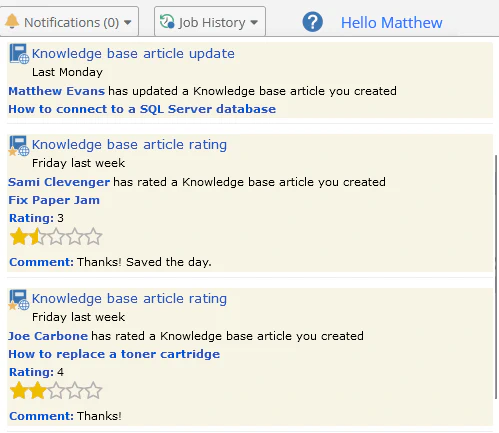Click the Sami Clevenger name link
Image resolution: width=499 pixels, height=433 pixels.
click(x=59, y=182)
